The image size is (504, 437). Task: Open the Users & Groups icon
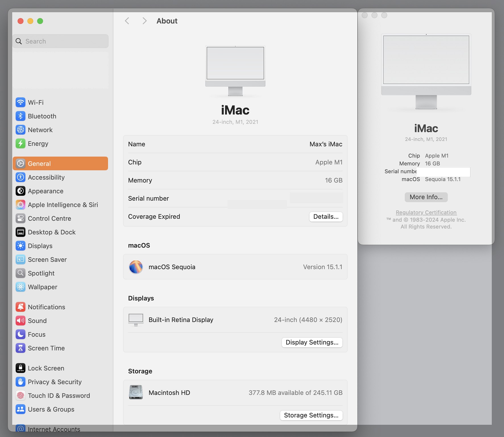[x=20, y=409]
